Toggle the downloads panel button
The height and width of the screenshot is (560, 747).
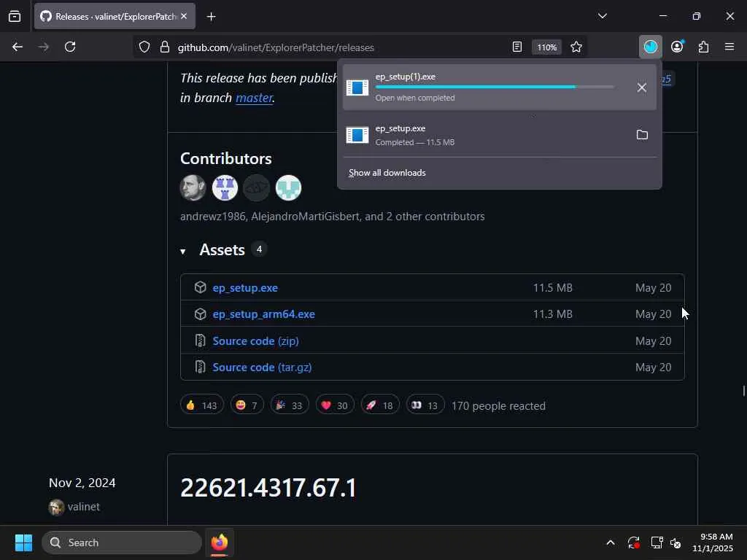[x=650, y=47]
